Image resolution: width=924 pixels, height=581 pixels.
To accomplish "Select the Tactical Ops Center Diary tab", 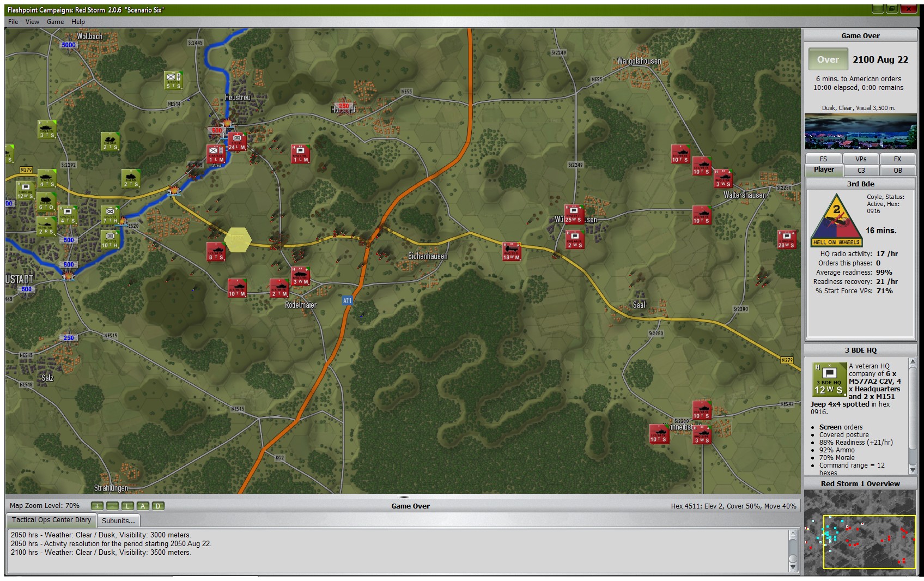I will (51, 520).
